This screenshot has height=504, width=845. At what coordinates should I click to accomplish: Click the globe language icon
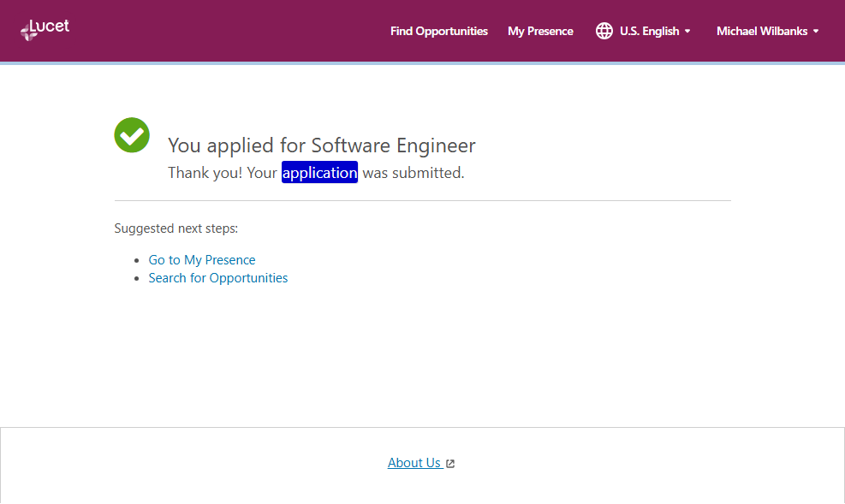click(x=604, y=31)
